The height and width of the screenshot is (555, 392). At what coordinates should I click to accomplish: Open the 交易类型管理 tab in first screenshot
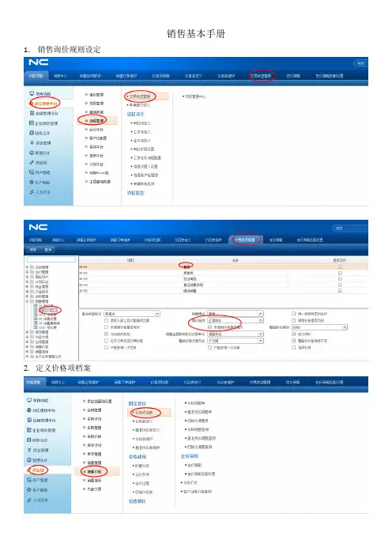point(261,76)
